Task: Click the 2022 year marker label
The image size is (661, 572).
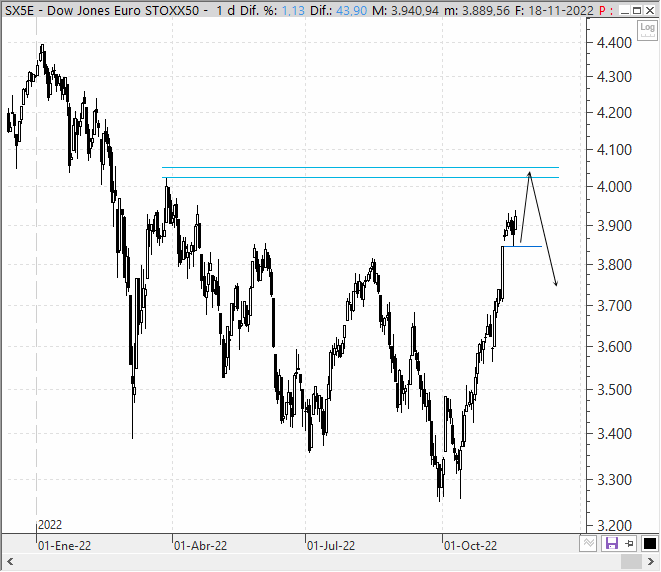Action: coord(50,525)
